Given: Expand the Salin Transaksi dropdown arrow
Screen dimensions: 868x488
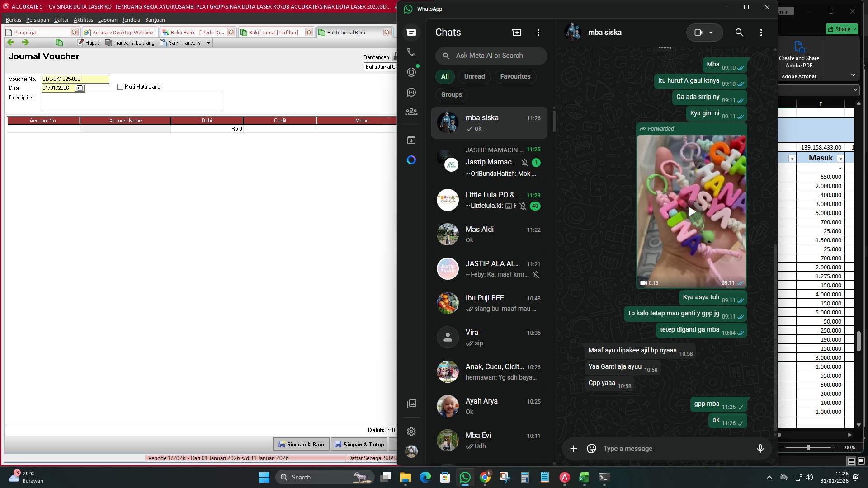Looking at the screenshot, I should click(x=208, y=42).
